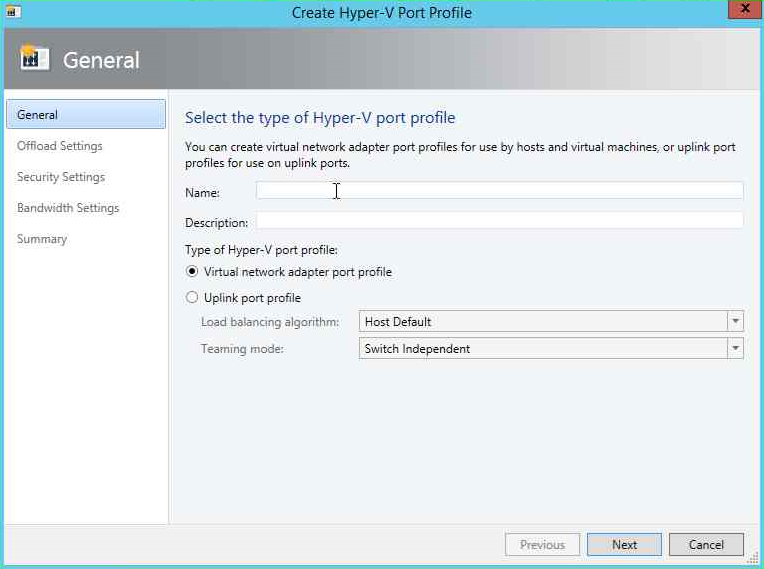Click the title bar application icon
Viewport: 764px width, 569px height.
12,11
